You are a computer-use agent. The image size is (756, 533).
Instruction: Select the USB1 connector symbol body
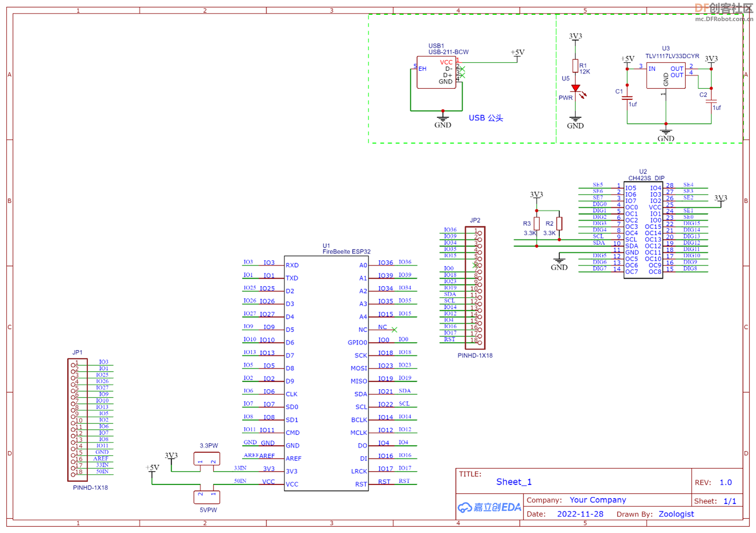[436, 72]
